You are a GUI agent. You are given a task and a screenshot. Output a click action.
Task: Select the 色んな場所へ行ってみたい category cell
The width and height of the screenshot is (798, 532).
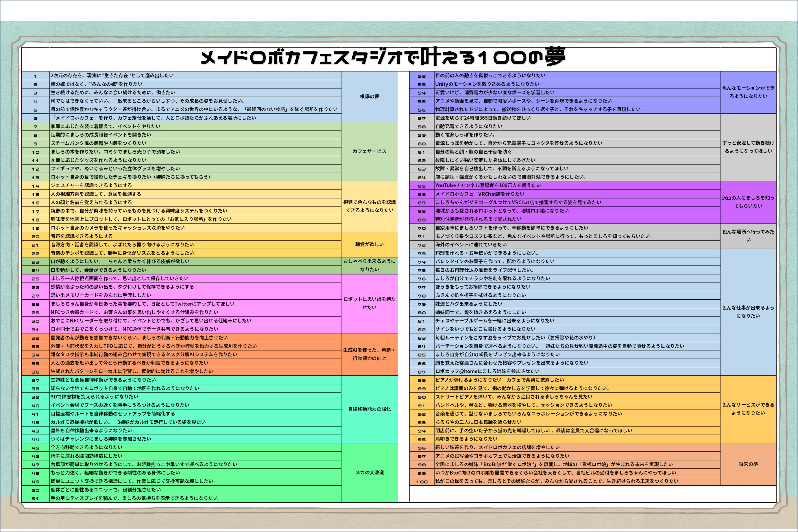coord(748,236)
